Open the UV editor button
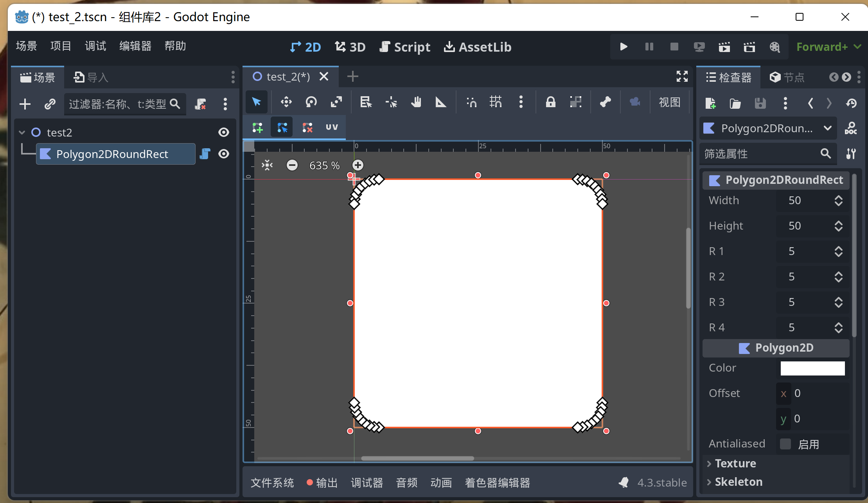The image size is (868, 503). (332, 127)
